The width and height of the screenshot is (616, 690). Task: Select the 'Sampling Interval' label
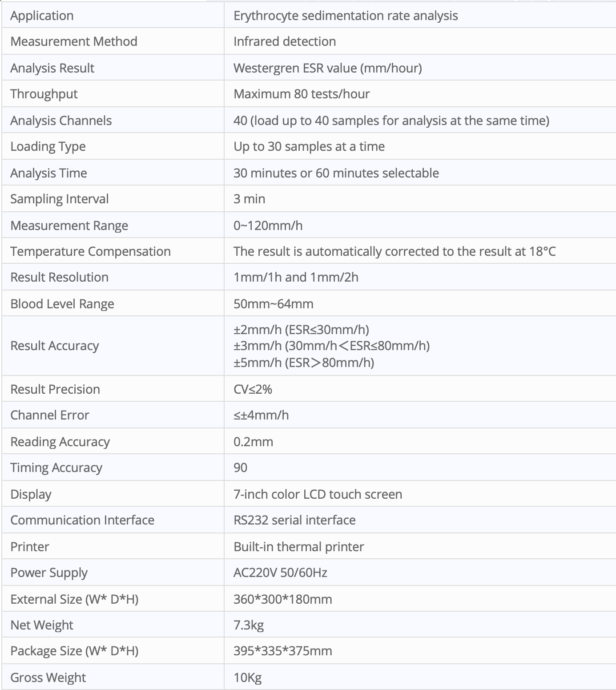point(60,199)
